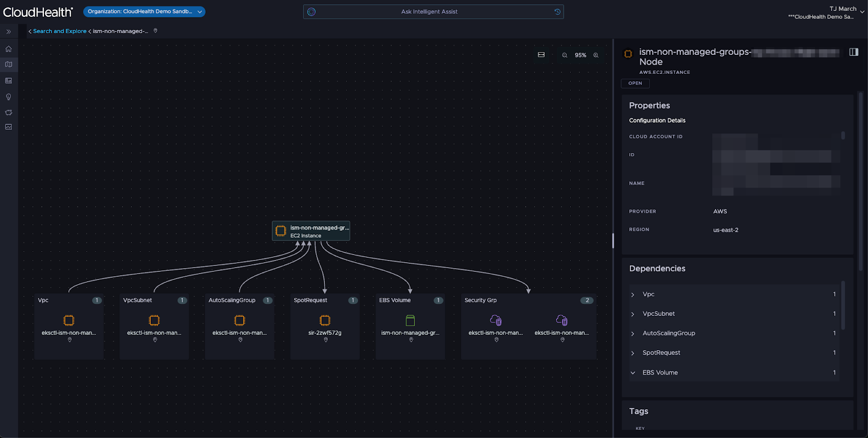Image resolution: width=868 pixels, height=438 pixels.
Task: Expand the SpotRequest dependency row
Action: (x=633, y=353)
